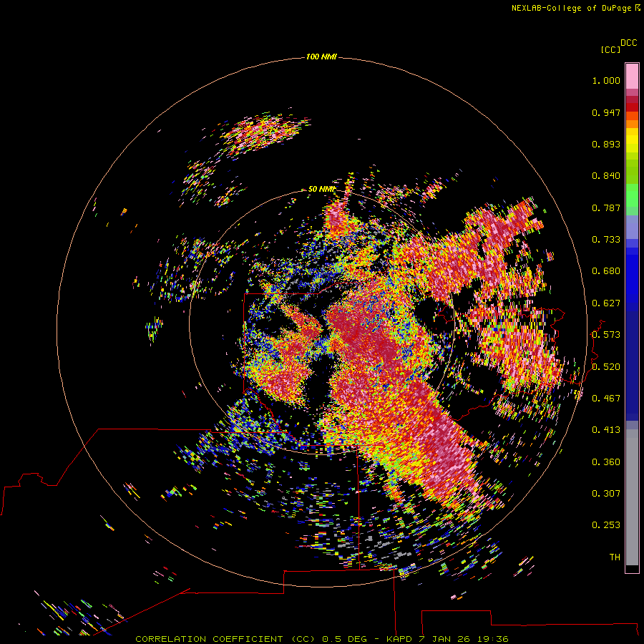The height and width of the screenshot is (644, 644).
Task: Click the 0.787 legend value
Action: coord(606,208)
